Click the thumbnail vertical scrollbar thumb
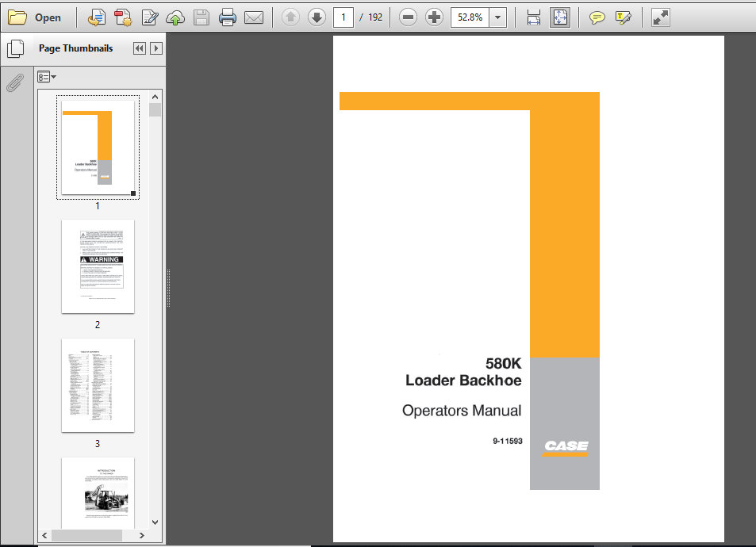This screenshot has height=547, width=756. click(155, 110)
